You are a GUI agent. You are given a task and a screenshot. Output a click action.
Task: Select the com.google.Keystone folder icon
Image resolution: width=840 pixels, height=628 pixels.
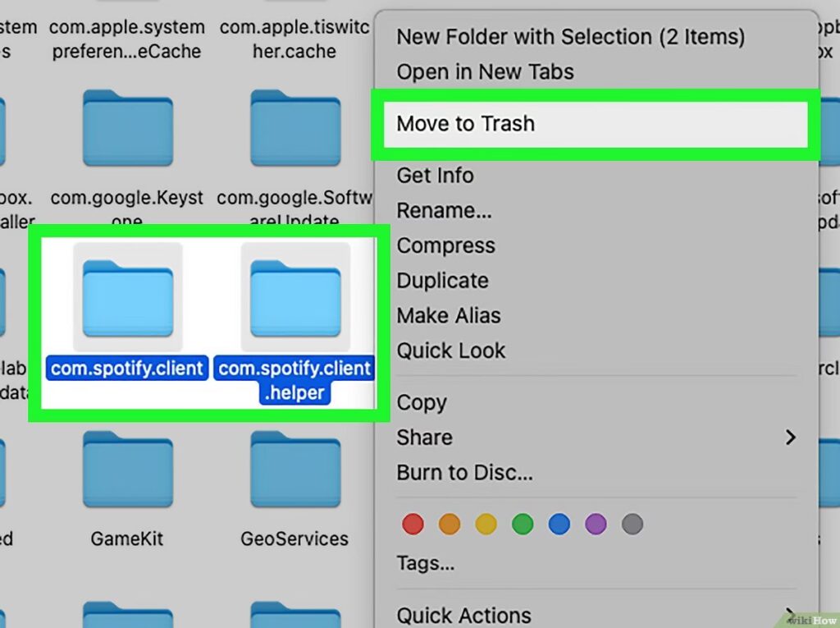point(127,128)
